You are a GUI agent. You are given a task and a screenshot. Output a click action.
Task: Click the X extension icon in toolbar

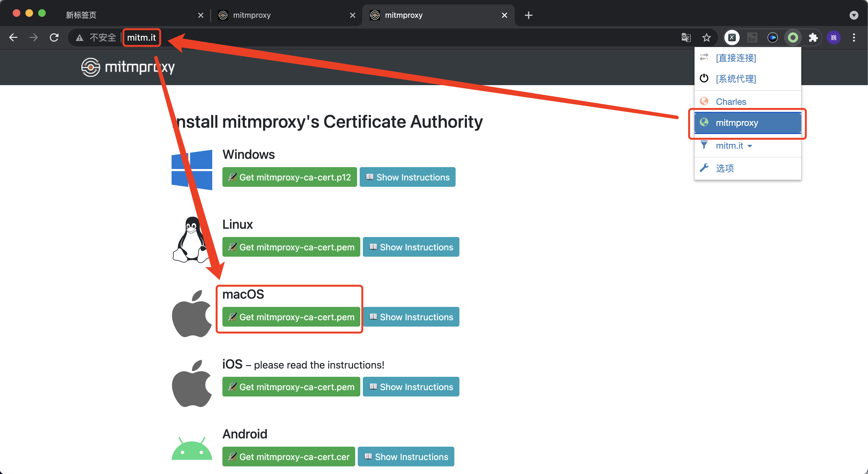pyautogui.click(x=732, y=37)
